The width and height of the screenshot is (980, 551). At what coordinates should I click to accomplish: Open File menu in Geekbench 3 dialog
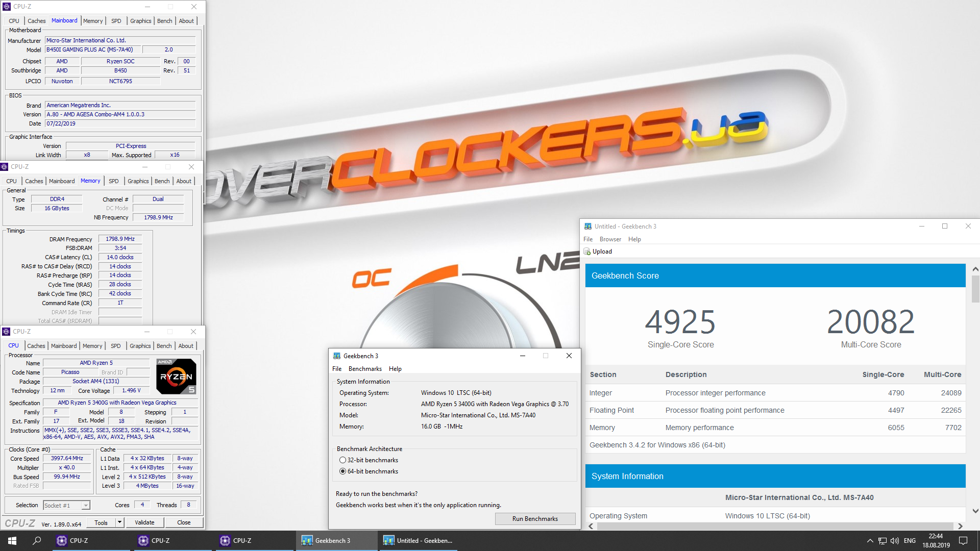(x=337, y=369)
